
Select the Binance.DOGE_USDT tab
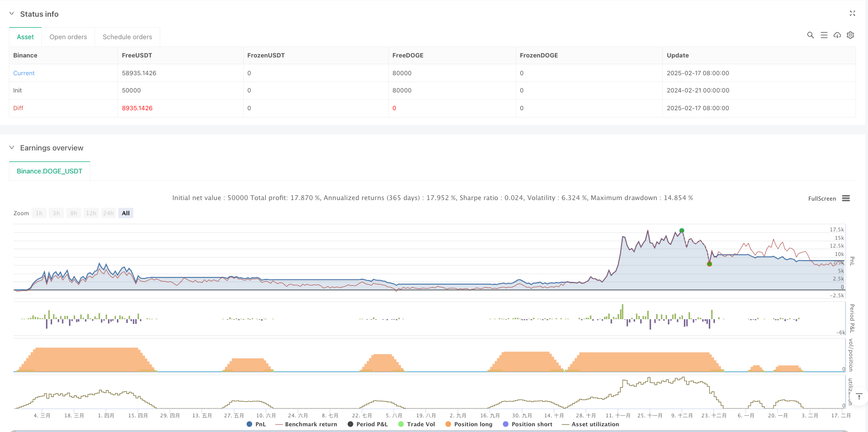(x=50, y=171)
